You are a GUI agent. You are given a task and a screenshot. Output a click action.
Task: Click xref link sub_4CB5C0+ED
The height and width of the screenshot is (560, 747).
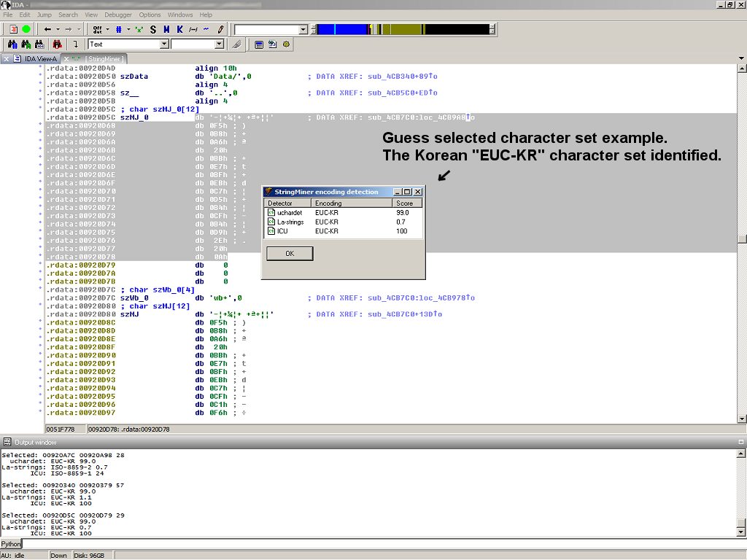(403, 93)
